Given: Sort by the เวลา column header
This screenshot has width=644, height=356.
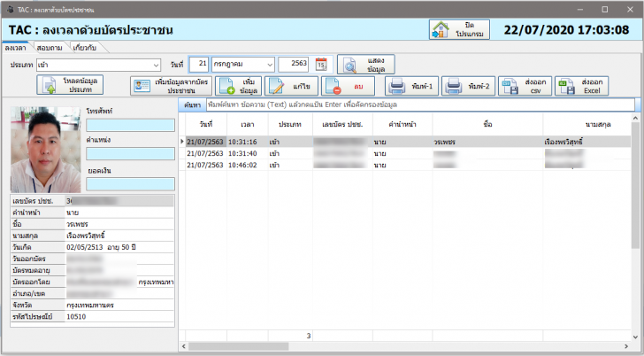Looking at the screenshot, I should [248, 124].
